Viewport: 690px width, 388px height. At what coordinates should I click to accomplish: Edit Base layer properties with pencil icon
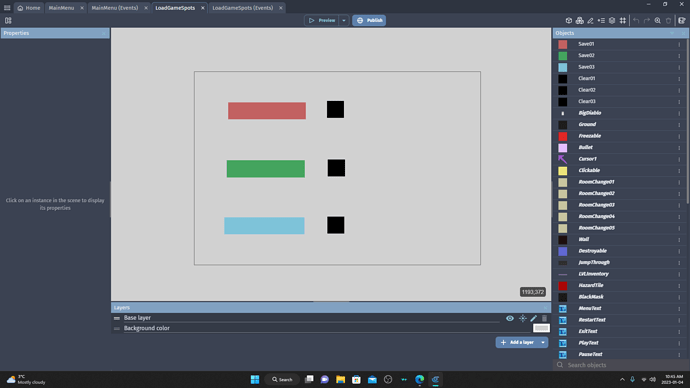533,318
